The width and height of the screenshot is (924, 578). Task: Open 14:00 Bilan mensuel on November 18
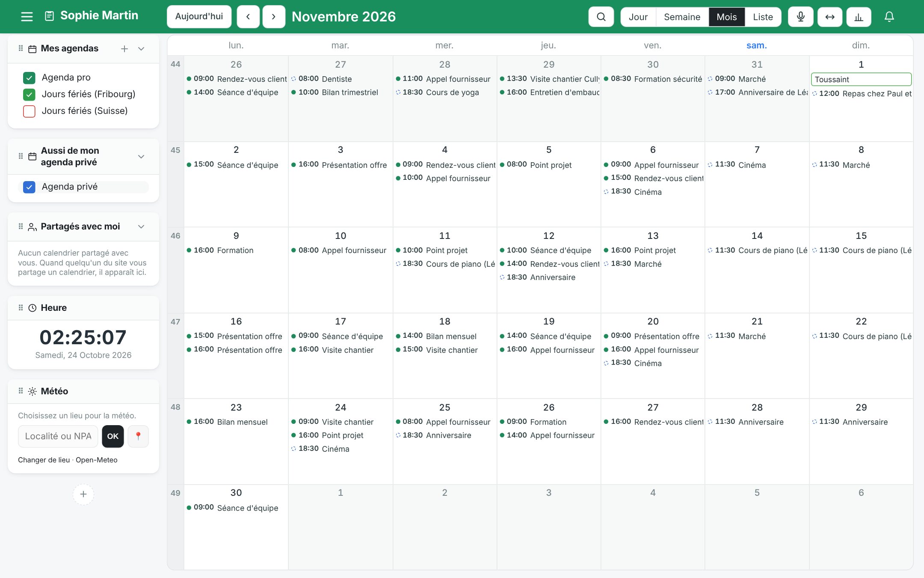(x=444, y=336)
